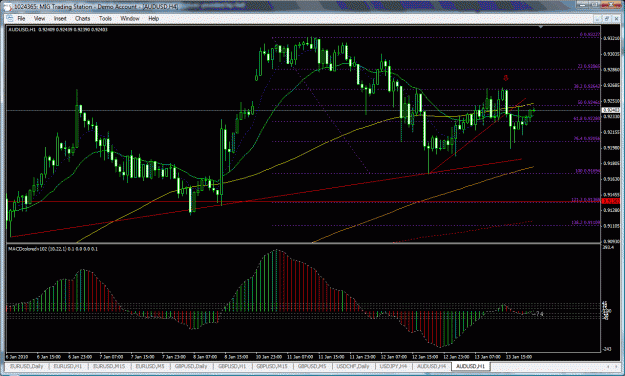Screen dimensions: 625x376
Task: Open the Help menu
Action: pyautogui.click(x=153, y=18)
